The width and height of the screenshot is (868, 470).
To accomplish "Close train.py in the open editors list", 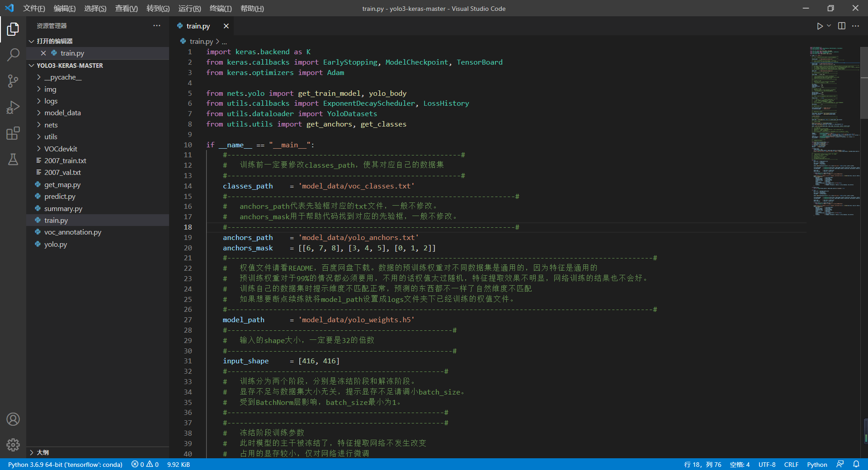I will (43, 53).
